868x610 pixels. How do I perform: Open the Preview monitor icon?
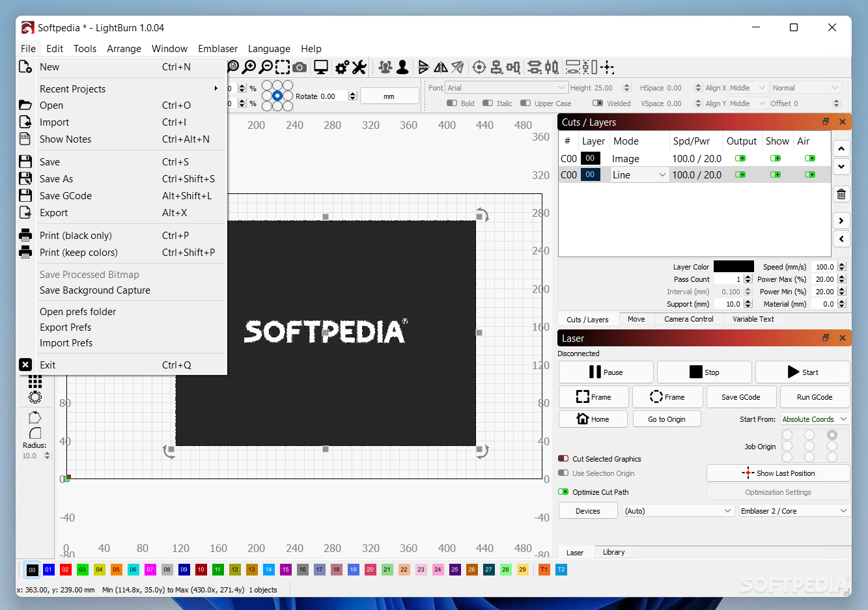pos(321,67)
